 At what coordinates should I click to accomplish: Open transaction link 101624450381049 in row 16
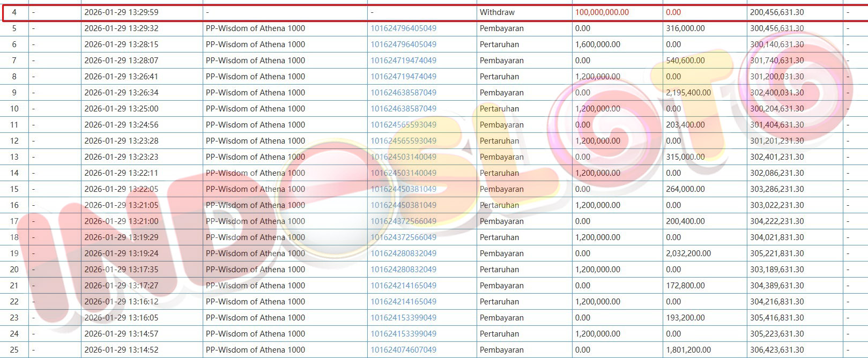click(403, 205)
